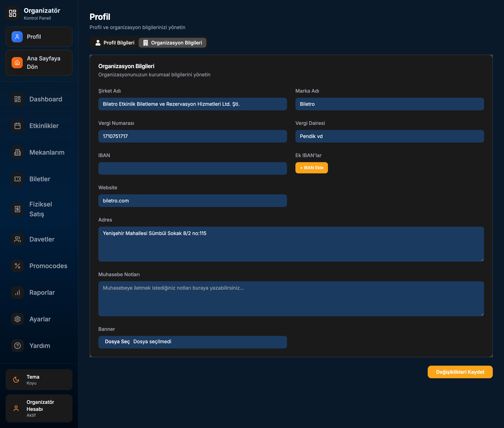Image resolution: width=504 pixels, height=428 pixels.
Task: Go back via Ana Sayfaya Dön
Action: (39, 63)
